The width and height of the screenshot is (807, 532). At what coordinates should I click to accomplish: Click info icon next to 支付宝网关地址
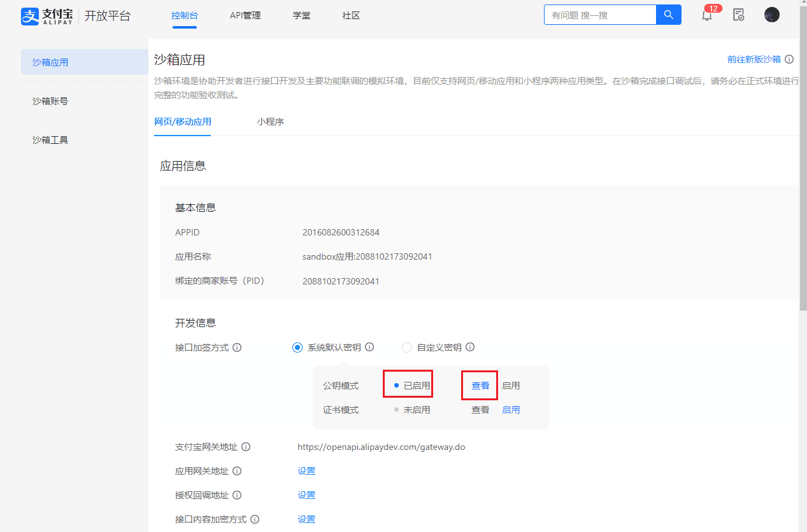coord(246,447)
